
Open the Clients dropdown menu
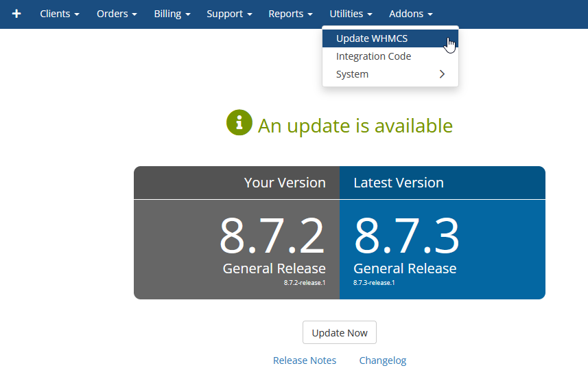pyautogui.click(x=60, y=14)
